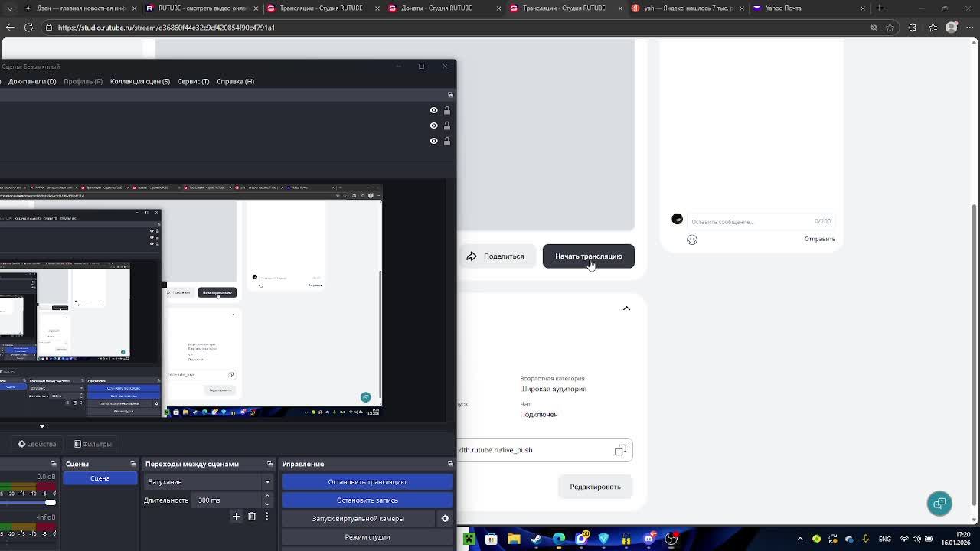Switch to Яндекс search results tab
Screen dimensions: 980x551
click(687, 8)
